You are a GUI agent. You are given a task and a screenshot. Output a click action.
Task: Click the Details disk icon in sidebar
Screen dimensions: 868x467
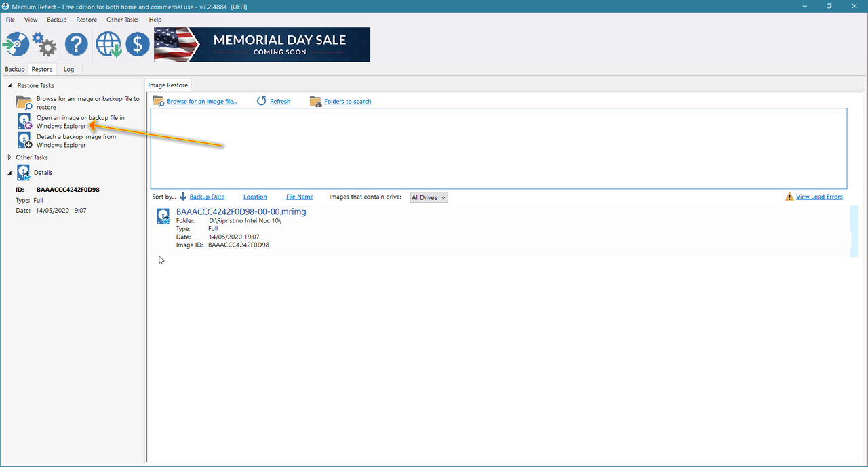point(24,173)
